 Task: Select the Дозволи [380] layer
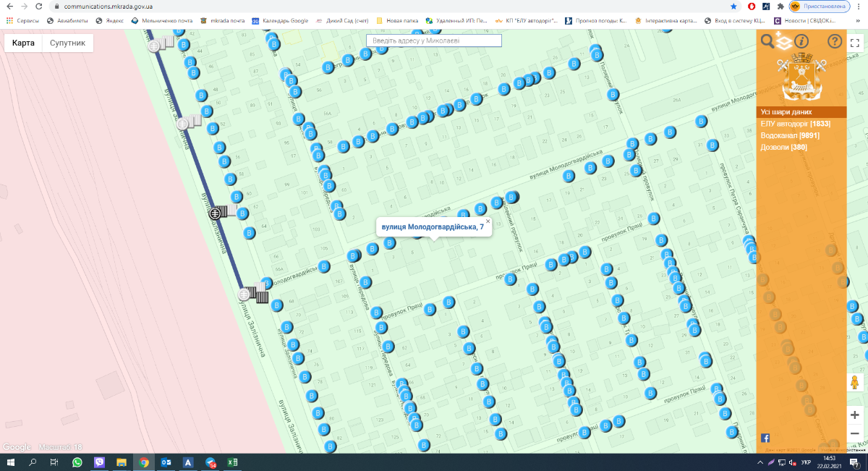(783, 147)
